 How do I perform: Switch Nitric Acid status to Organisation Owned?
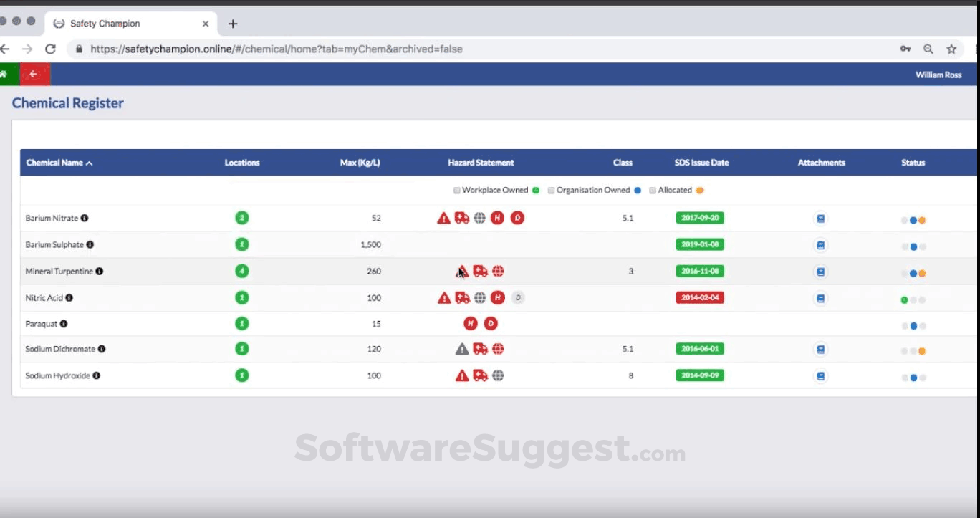(914, 299)
